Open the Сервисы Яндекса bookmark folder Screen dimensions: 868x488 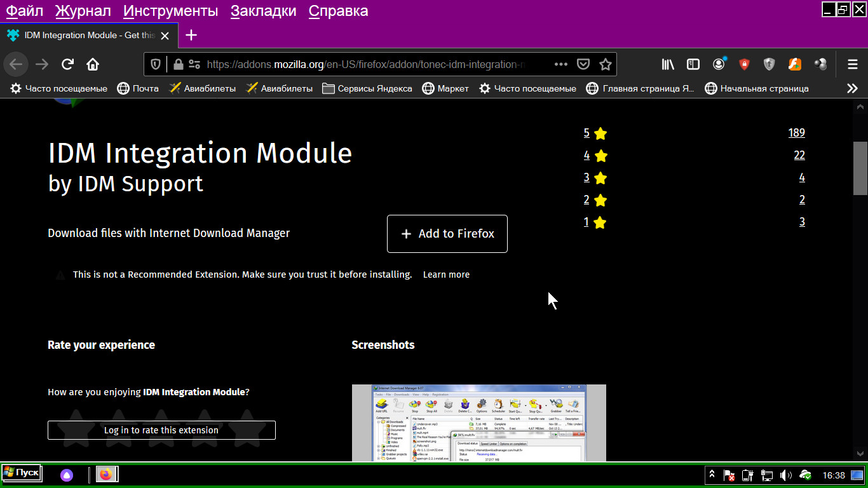367,88
